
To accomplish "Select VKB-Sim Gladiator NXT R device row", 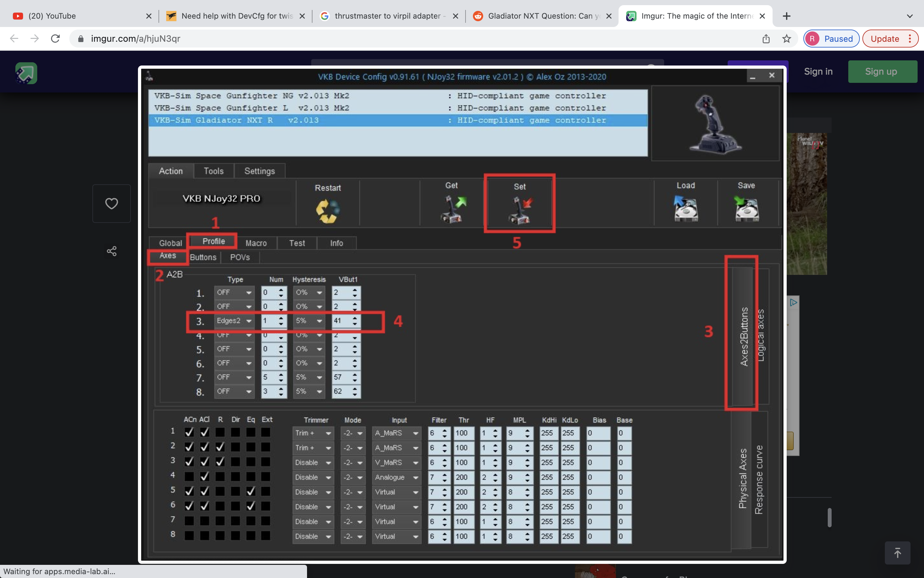I will tap(398, 120).
